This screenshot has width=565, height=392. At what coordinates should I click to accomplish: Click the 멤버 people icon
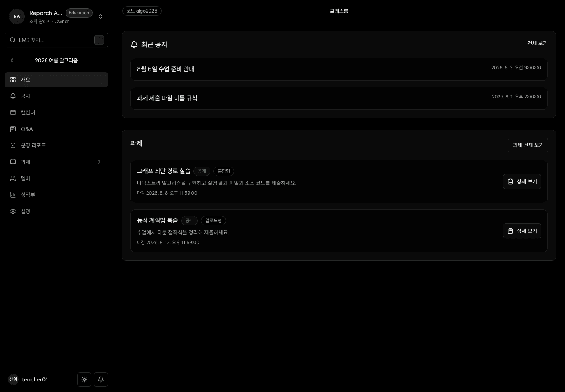click(x=13, y=178)
